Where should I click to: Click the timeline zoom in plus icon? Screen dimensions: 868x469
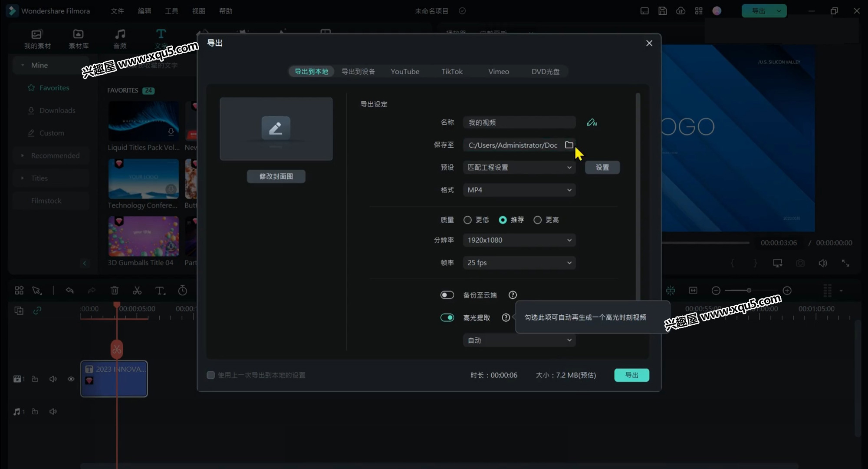click(x=787, y=291)
